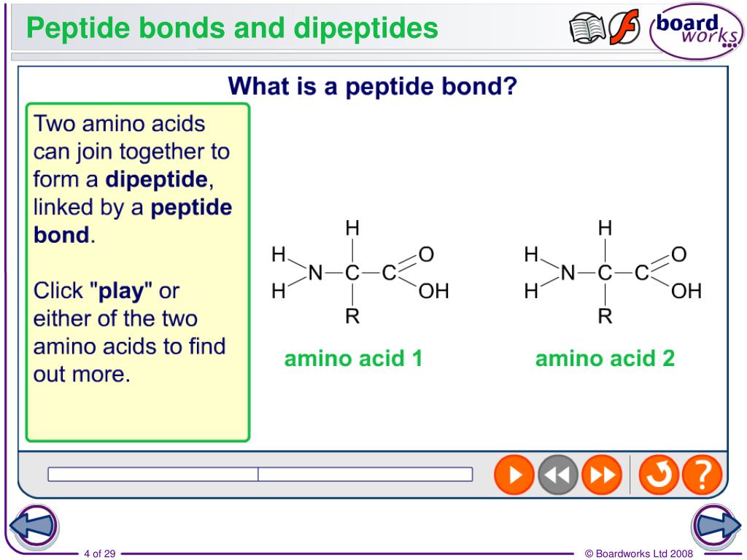Image resolution: width=747 pixels, height=560 pixels.
Task: Click the midpoint marker on progress bar
Action: pyautogui.click(x=258, y=474)
